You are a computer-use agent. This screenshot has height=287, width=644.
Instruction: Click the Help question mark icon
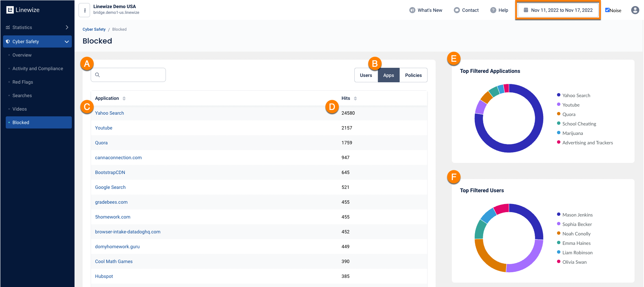point(493,10)
